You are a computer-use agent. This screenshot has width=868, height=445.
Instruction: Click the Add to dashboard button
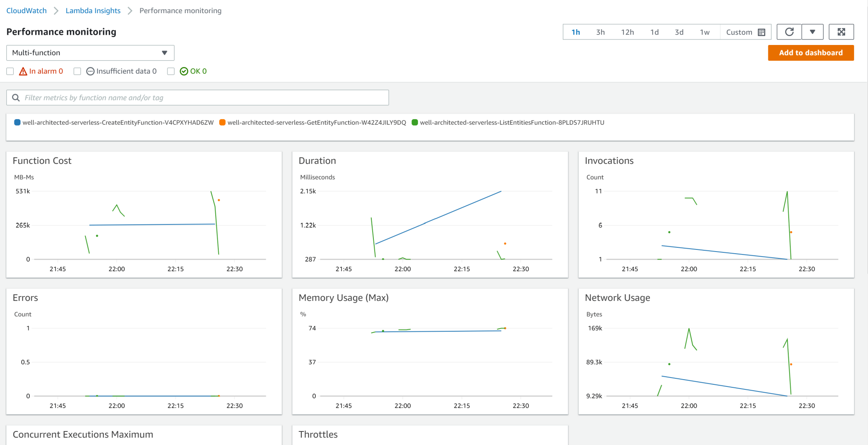pyautogui.click(x=811, y=53)
